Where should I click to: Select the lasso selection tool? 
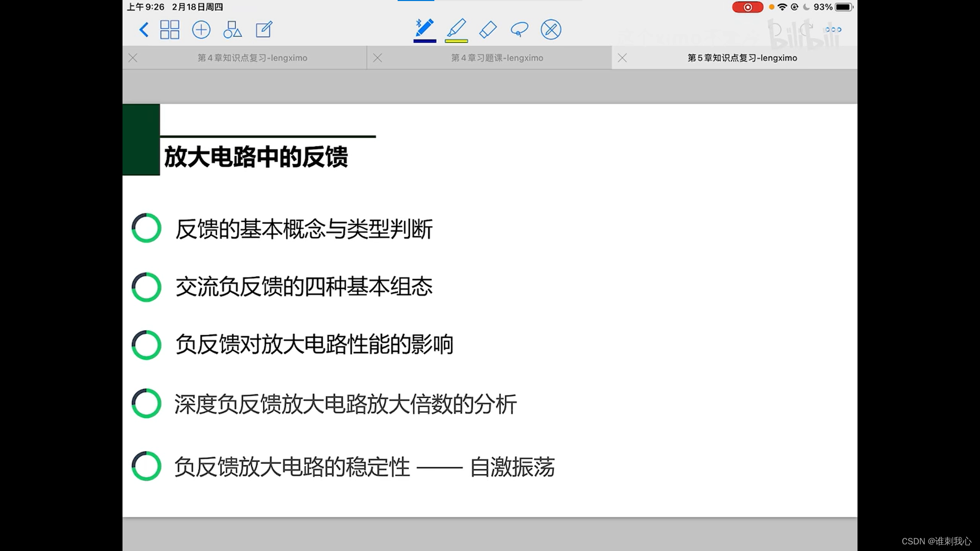pos(519,30)
